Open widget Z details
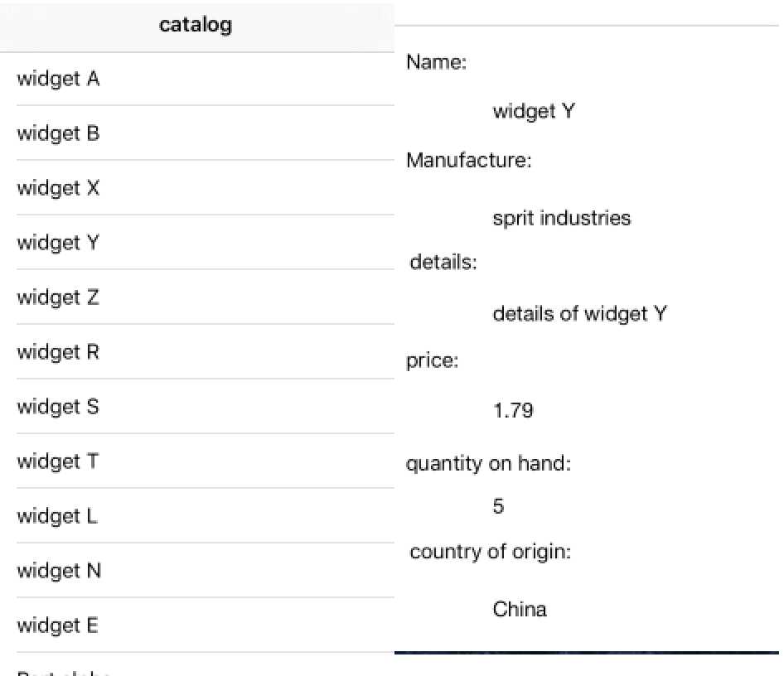This screenshot has height=681, width=784. 197,297
